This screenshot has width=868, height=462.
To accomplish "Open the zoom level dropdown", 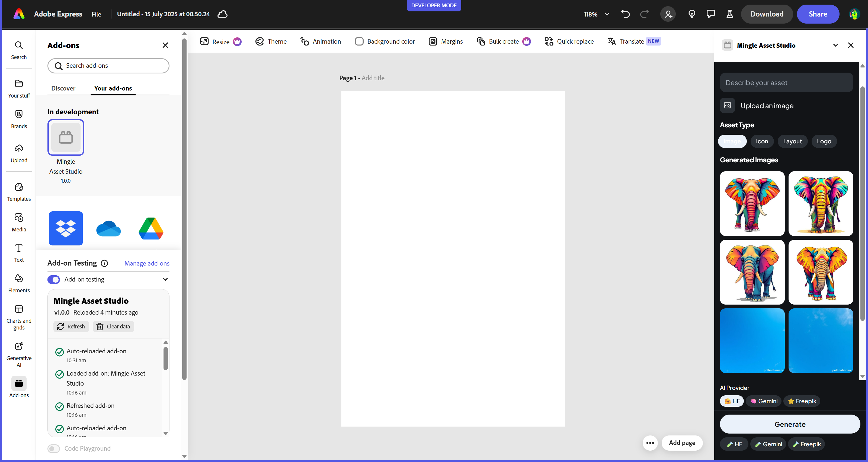I will click(x=607, y=14).
